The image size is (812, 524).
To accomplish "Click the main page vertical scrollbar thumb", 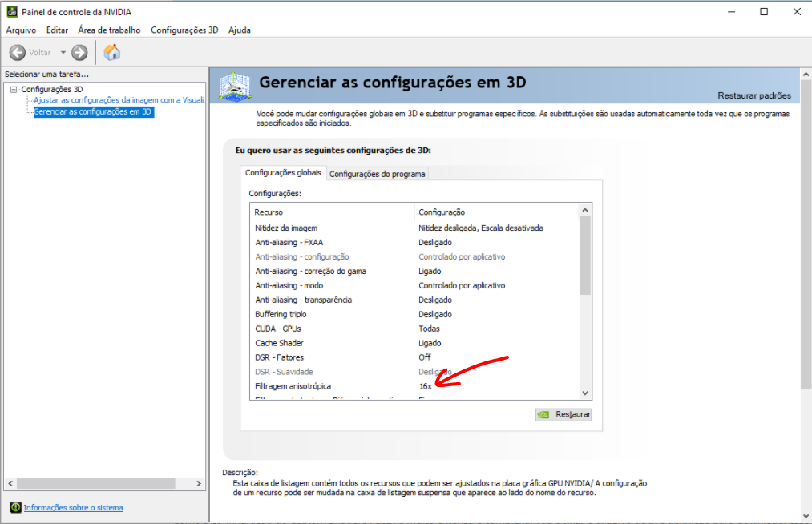I will (x=806, y=235).
